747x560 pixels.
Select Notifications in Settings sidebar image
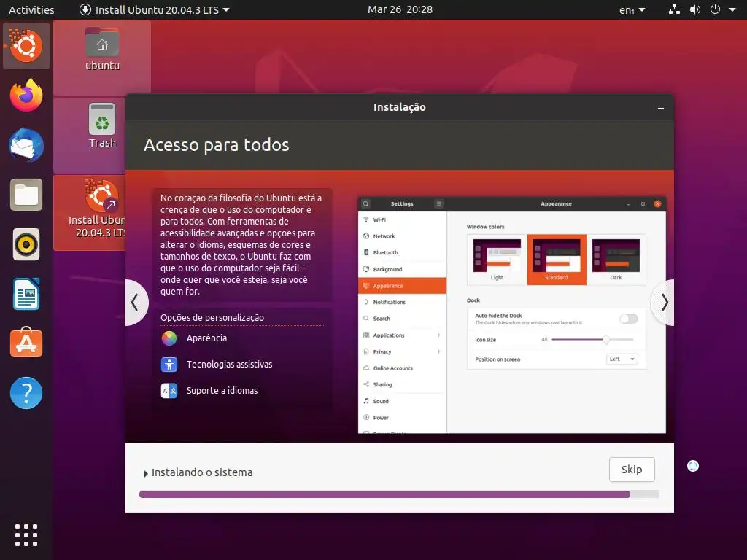pyautogui.click(x=402, y=302)
